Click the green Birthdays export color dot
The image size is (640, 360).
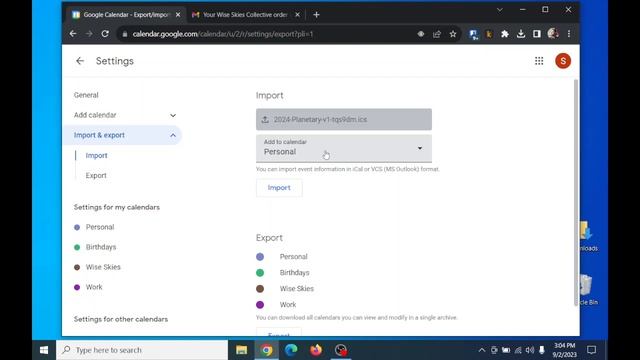[x=260, y=273]
